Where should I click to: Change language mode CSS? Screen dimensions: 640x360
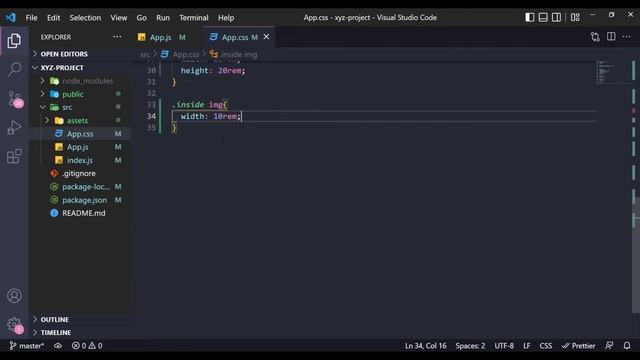(546, 346)
